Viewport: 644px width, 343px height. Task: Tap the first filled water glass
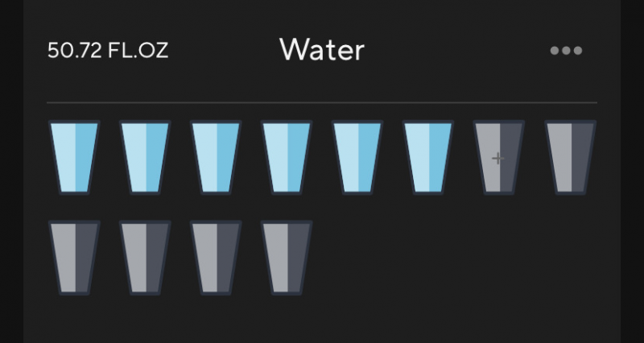[74, 156]
